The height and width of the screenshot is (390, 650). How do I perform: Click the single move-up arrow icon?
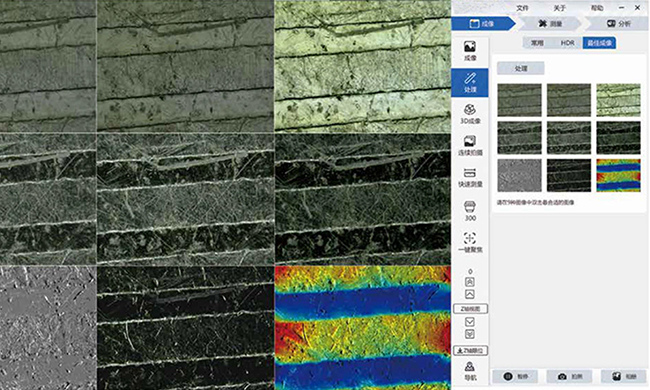(470, 295)
